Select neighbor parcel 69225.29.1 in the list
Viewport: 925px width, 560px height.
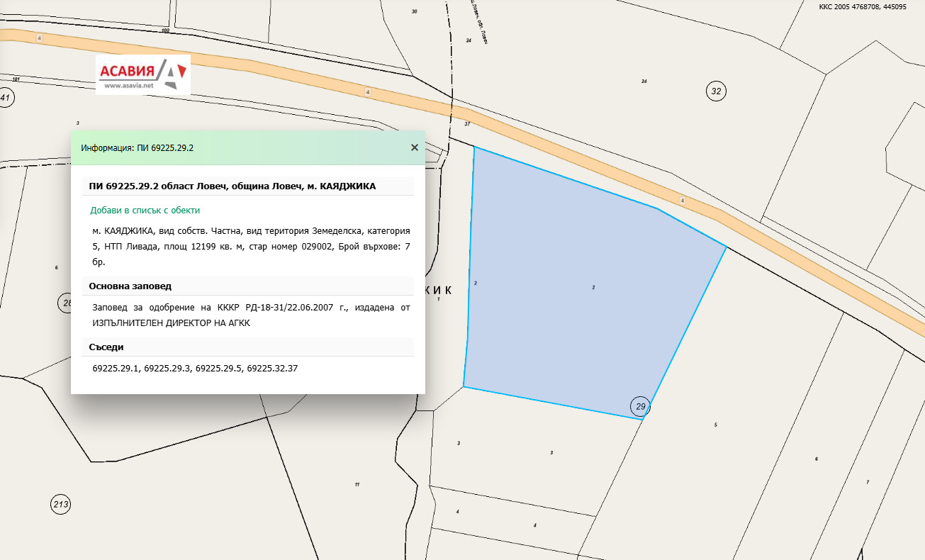tap(118, 369)
